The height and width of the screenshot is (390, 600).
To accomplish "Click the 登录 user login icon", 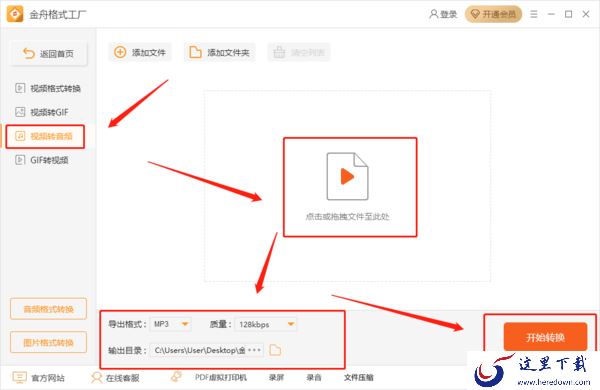I will (433, 14).
